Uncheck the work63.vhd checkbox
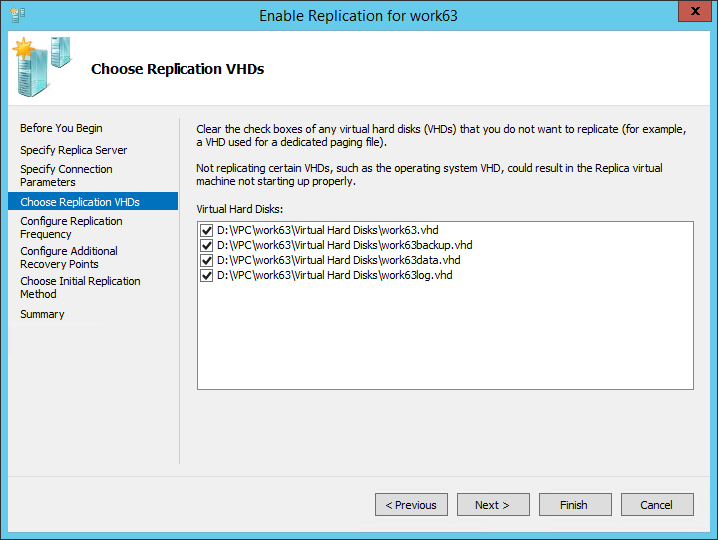718x540 pixels. pyautogui.click(x=207, y=231)
